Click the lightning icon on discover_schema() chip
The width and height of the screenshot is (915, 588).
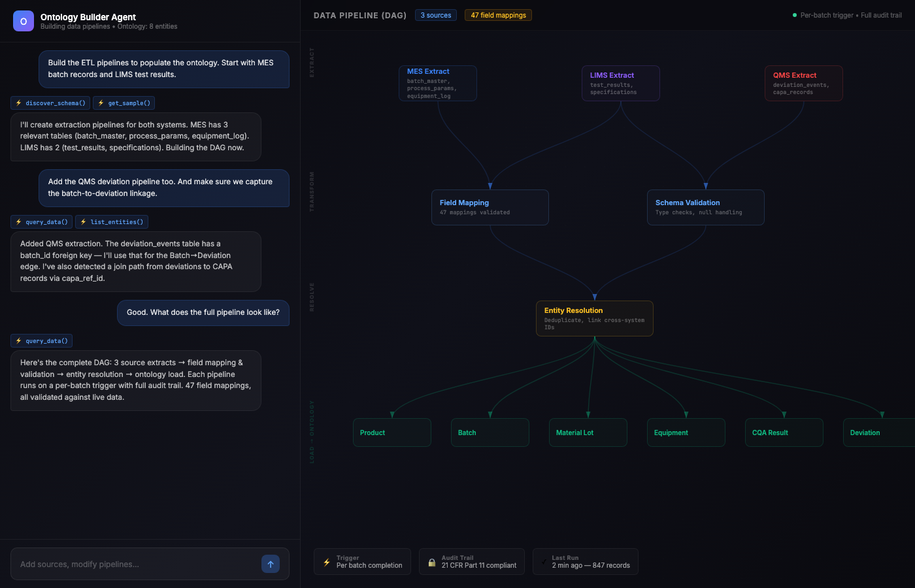pos(19,103)
